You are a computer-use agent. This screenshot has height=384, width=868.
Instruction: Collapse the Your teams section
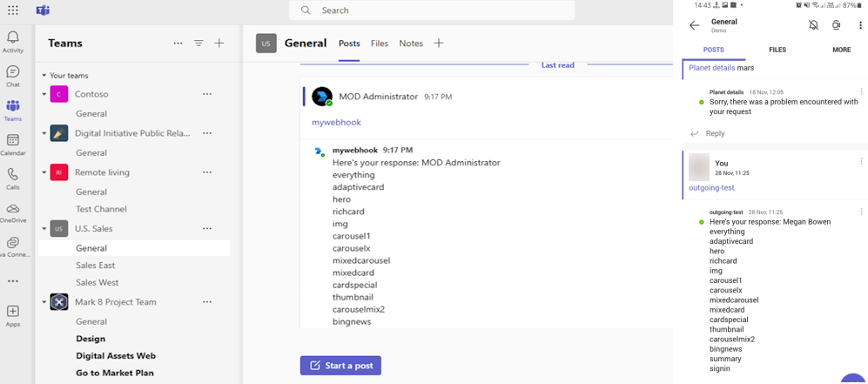pyautogui.click(x=44, y=75)
